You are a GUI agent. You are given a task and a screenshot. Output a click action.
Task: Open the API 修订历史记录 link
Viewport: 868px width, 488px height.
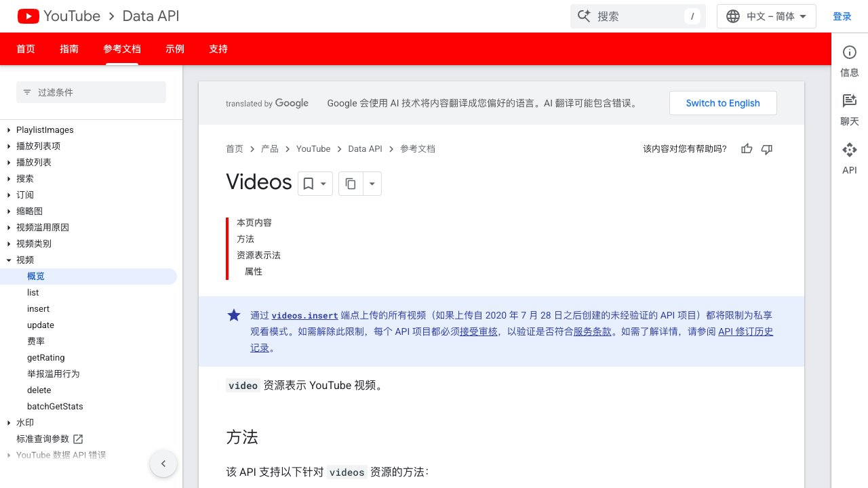click(x=745, y=331)
